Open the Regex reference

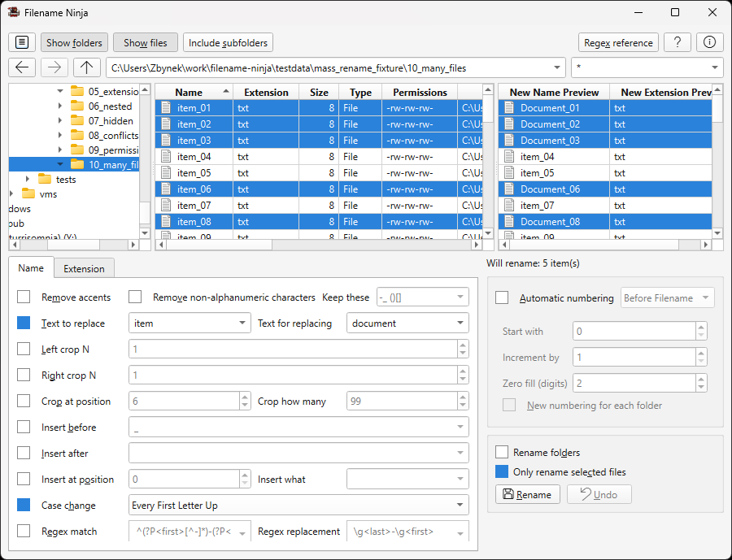(x=618, y=41)
